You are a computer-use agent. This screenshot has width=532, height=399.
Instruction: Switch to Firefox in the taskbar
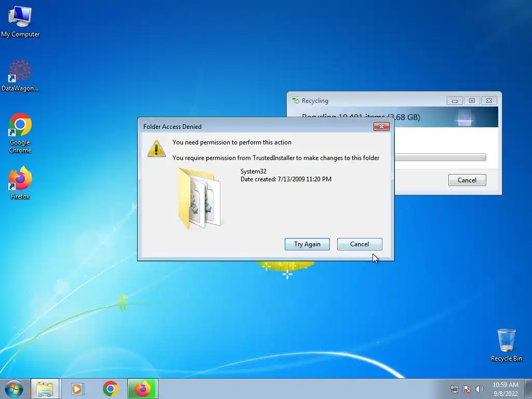coord(143,389)
